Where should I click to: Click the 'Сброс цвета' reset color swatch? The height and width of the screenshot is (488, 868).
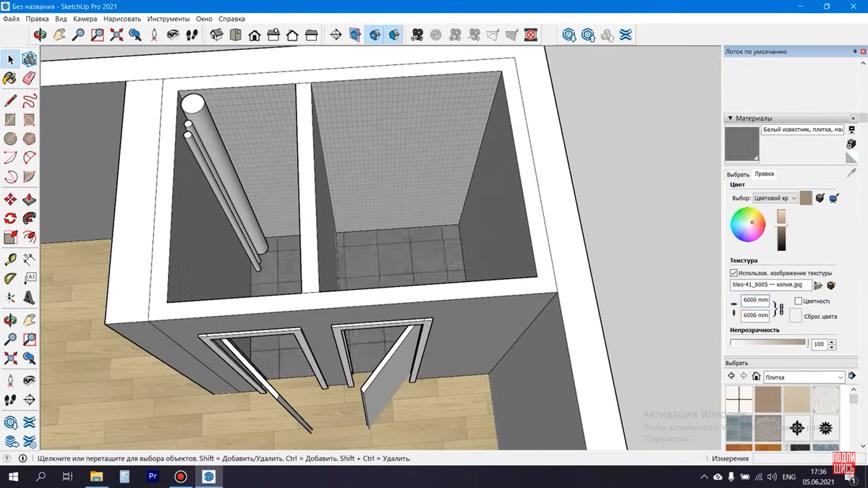click(796, 316)
